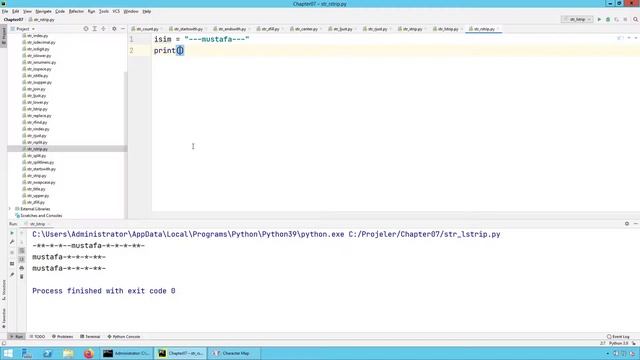Open File Explorer from the taskbar
Viewport: 640px width, 360px height.
tap(68, 353)
